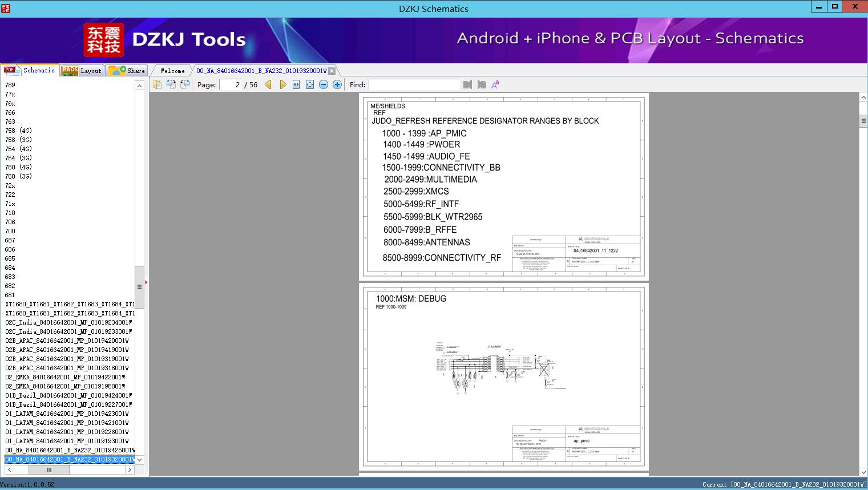Screen dimensions: 868x490
Task: Select the '72x' list entry
Action: coord(10,185)
